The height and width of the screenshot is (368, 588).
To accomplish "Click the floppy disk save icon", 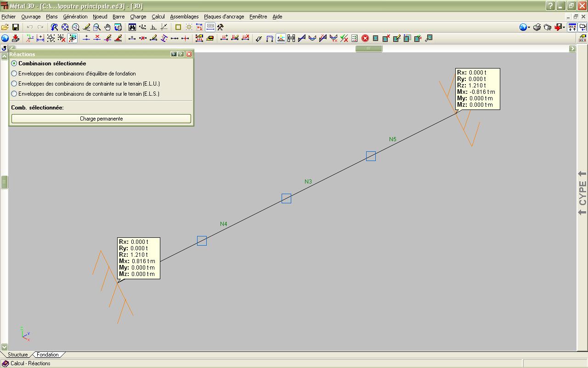I will click(15, 28).
